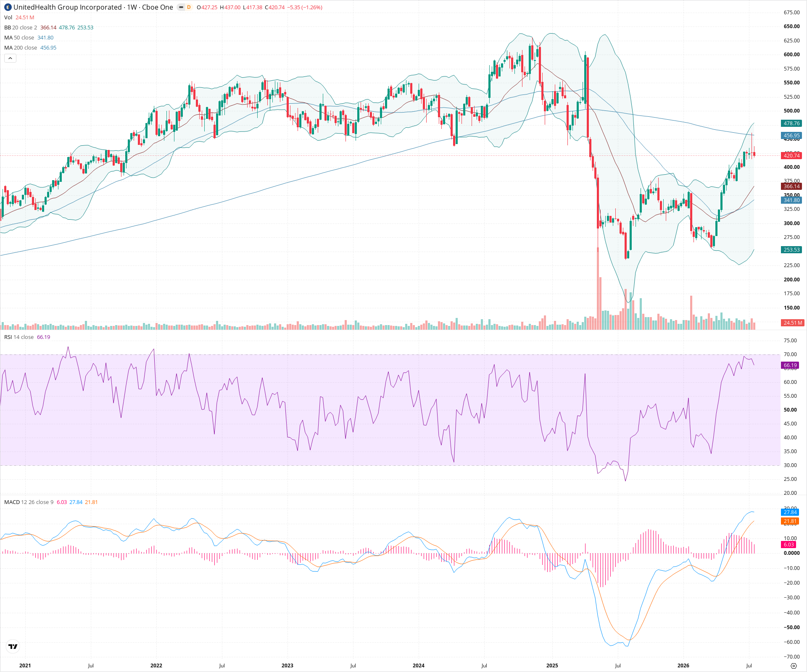This screenshot has width=807, height=672.
Task: Click the low value L417.38 in header
Action: pos(253,7)
